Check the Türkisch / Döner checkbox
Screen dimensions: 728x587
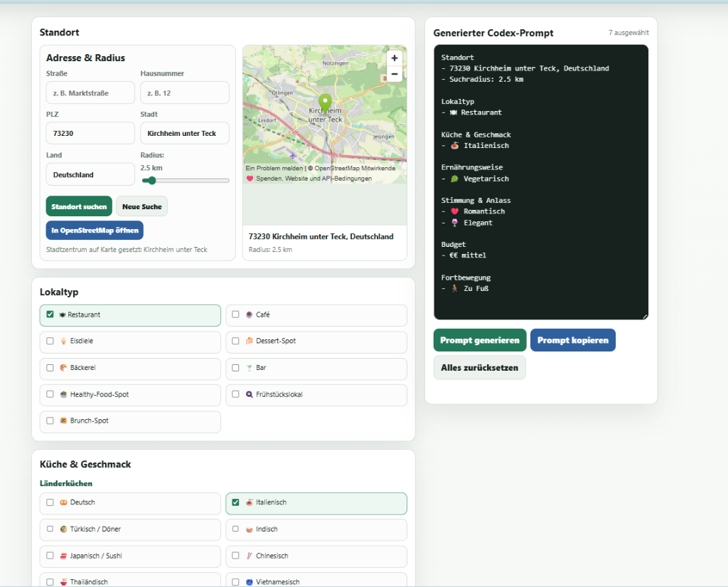[50, 529]
